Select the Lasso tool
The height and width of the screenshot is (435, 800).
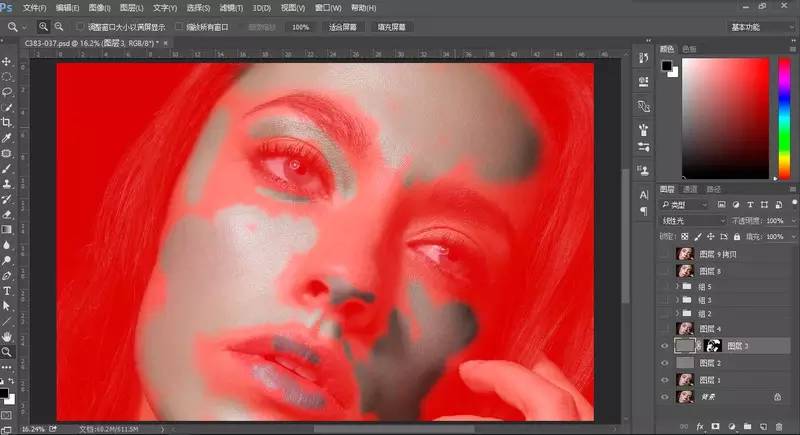point(7,92)
